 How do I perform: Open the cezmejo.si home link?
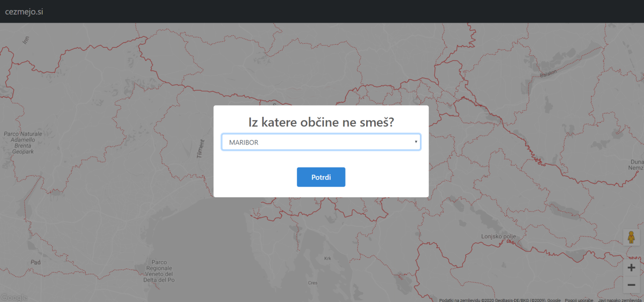click(24, 12)
